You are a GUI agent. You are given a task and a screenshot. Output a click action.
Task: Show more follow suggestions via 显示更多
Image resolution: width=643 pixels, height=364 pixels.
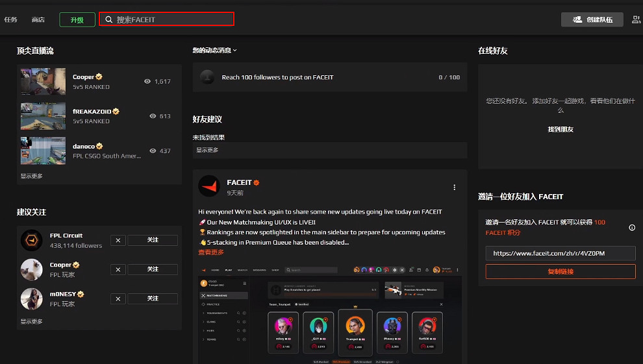coord(32,321)
